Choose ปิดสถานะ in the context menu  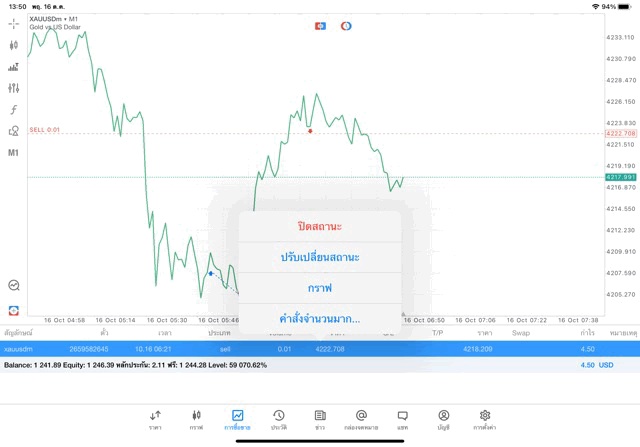[x=320, y=226]
